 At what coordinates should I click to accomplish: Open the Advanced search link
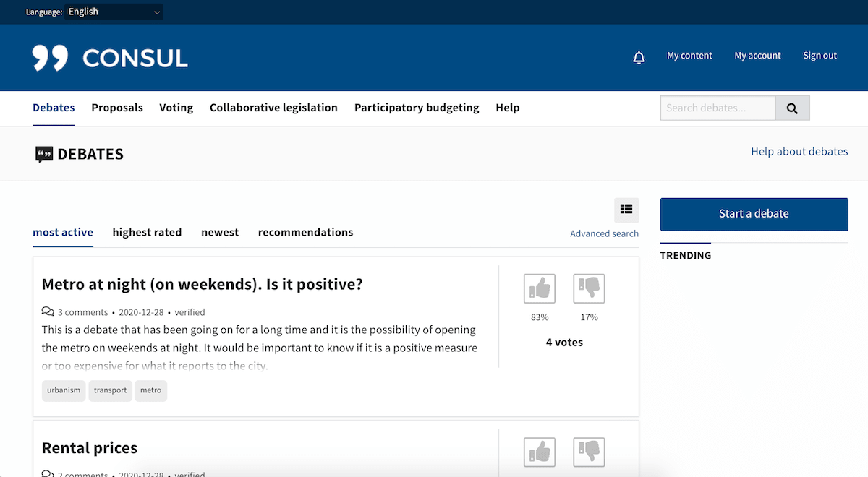[604, 233]
